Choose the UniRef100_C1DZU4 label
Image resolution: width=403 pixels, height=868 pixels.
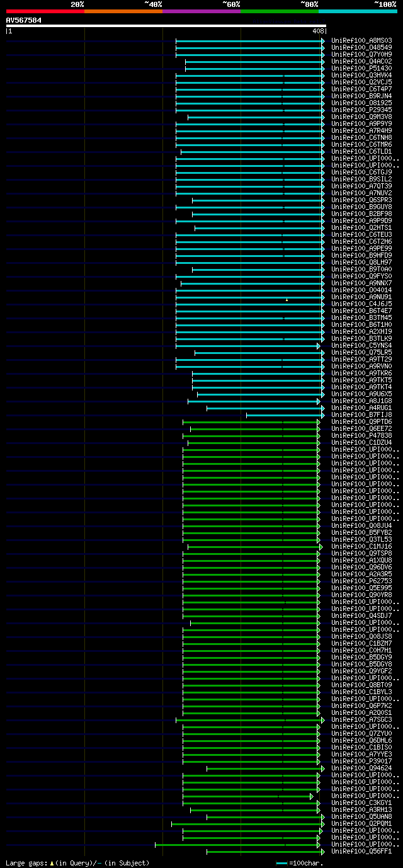point(361,442)
